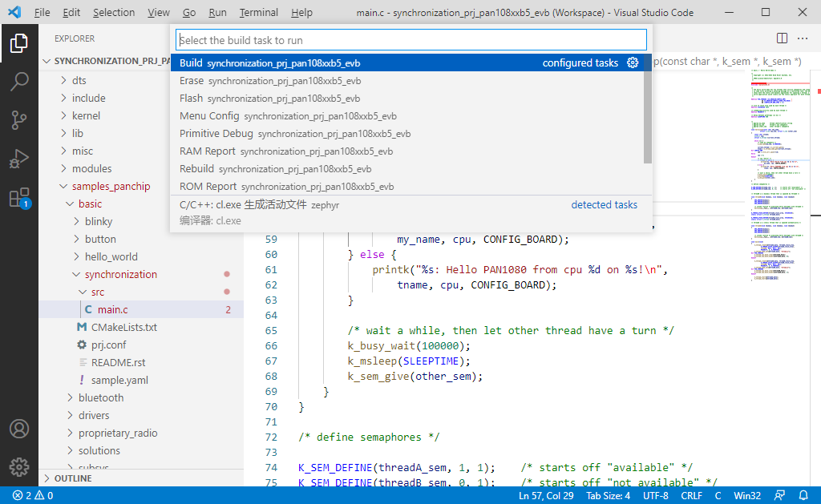821x504 pixels.
Task: Collapse the SYNCHRONIZATION_PRJ workspace root
Action: (47, 61)
